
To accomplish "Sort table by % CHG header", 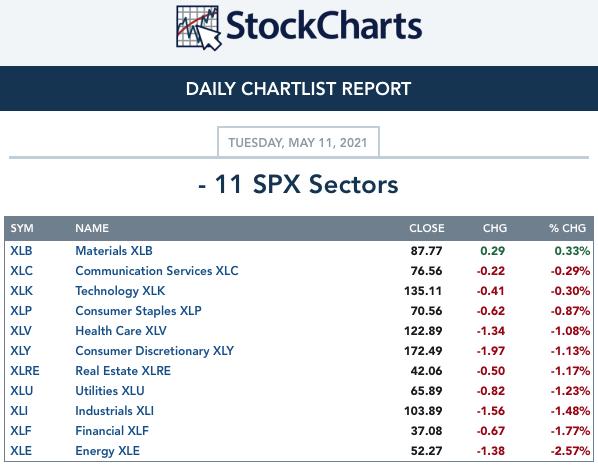I will [x=567, y=228].
